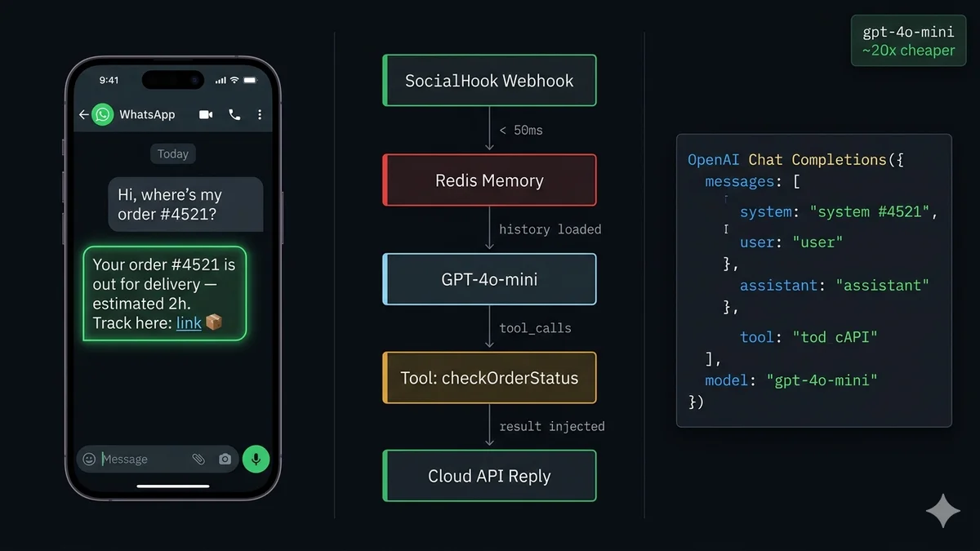The image size is (980, 551).
Task: Tap the paperclip attachment icon
Action: pos(198,460)
